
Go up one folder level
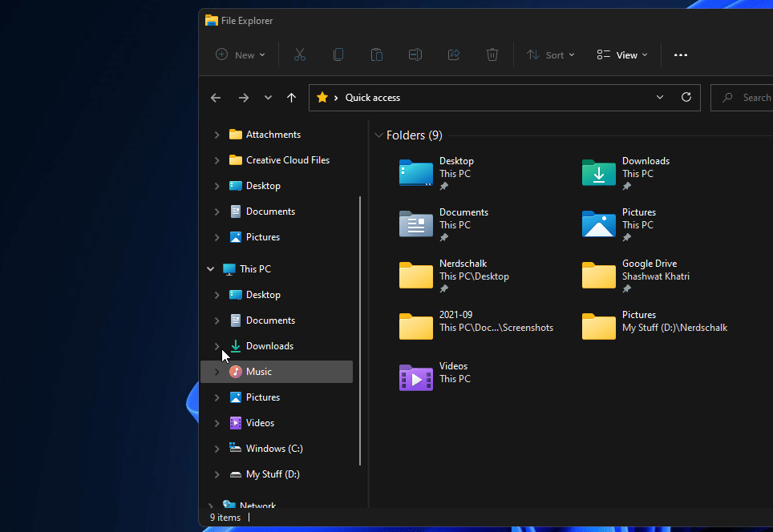point(291,97)
